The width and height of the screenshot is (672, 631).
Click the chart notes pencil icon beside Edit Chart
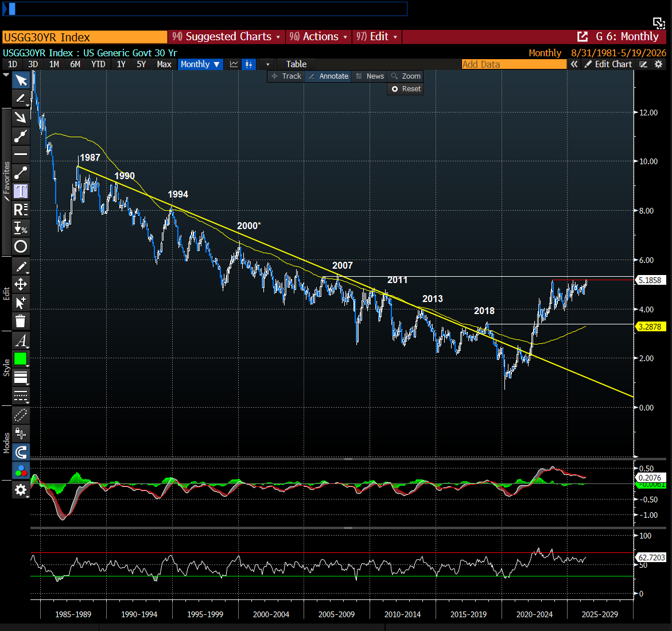click(643, 64)
